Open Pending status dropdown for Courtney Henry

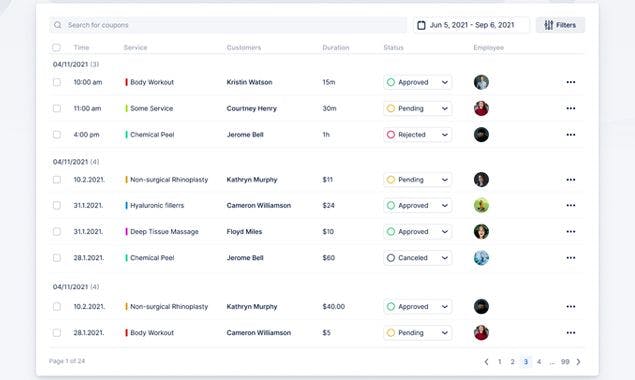[418, 108]
